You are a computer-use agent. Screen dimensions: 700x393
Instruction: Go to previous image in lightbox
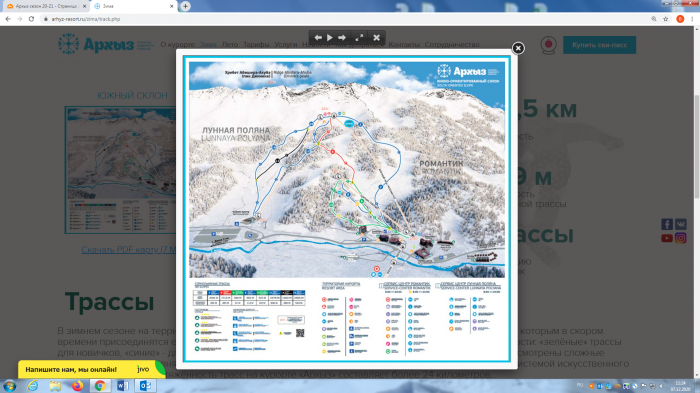(318, 38)
